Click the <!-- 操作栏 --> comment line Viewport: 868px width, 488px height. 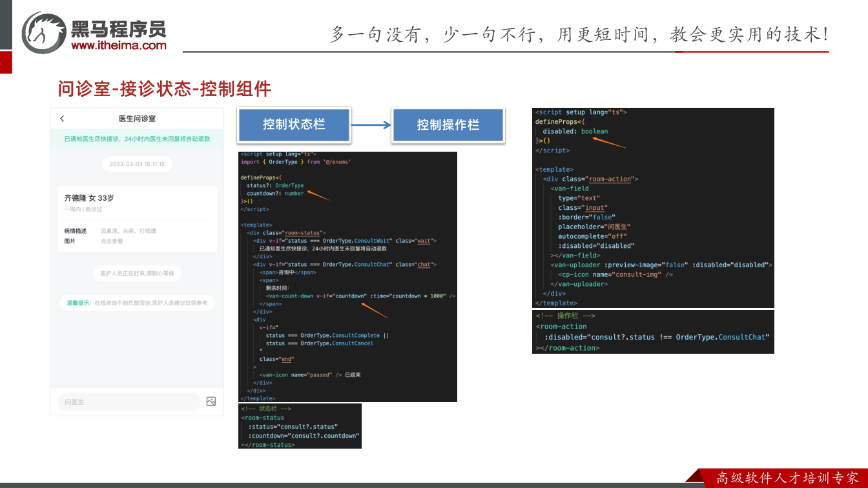point(565,316)
